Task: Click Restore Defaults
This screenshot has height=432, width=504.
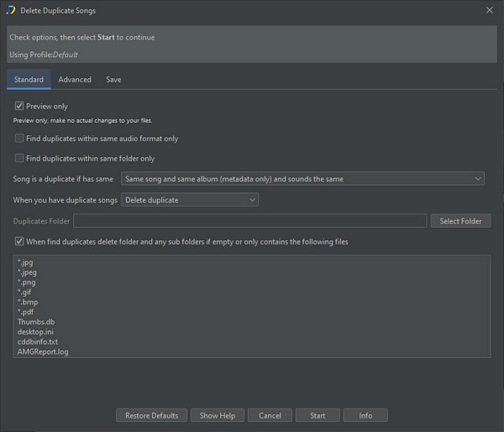Action: [x=151, y=415]
